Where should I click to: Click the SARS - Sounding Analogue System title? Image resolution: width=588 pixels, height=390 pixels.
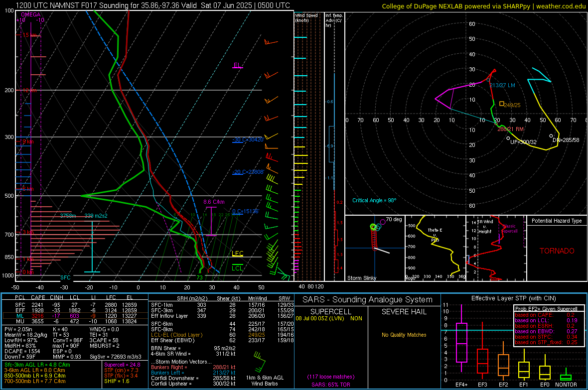[x=368, y=300]
